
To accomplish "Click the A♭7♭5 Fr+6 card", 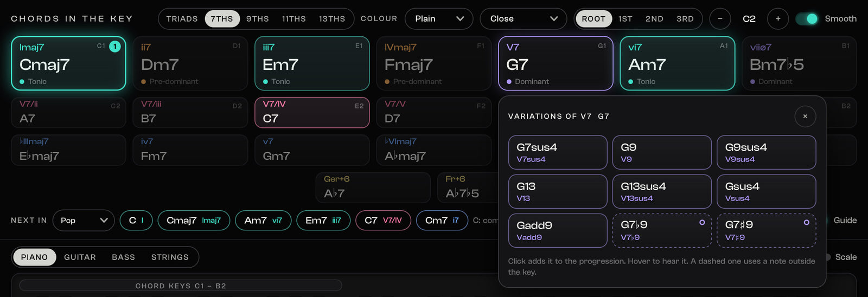I will tap(468, 188).
